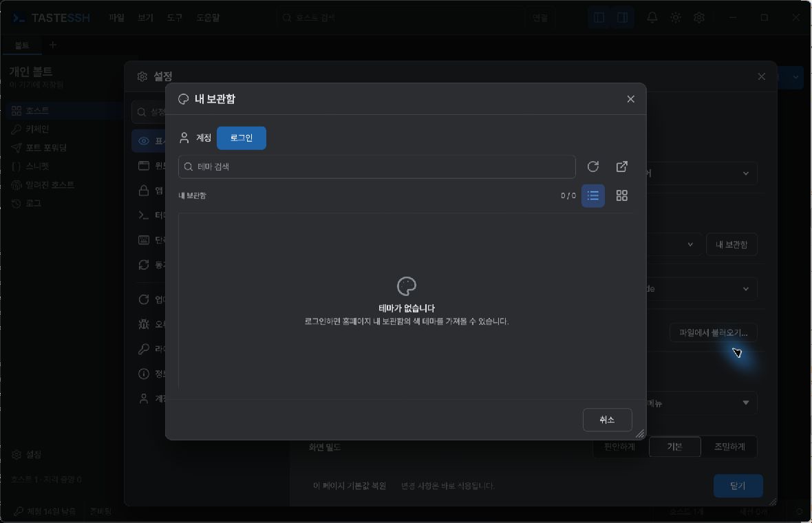Screen dimensions: 812x523
Task: Open the 보기 menu
Action: (145, 18)
